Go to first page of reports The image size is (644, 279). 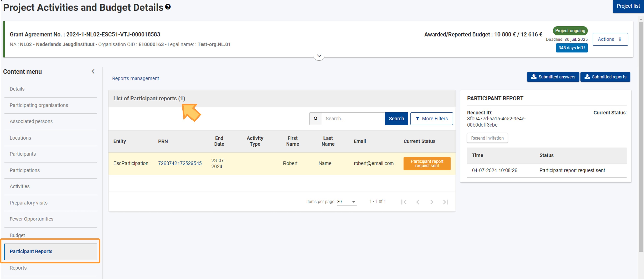404,202
